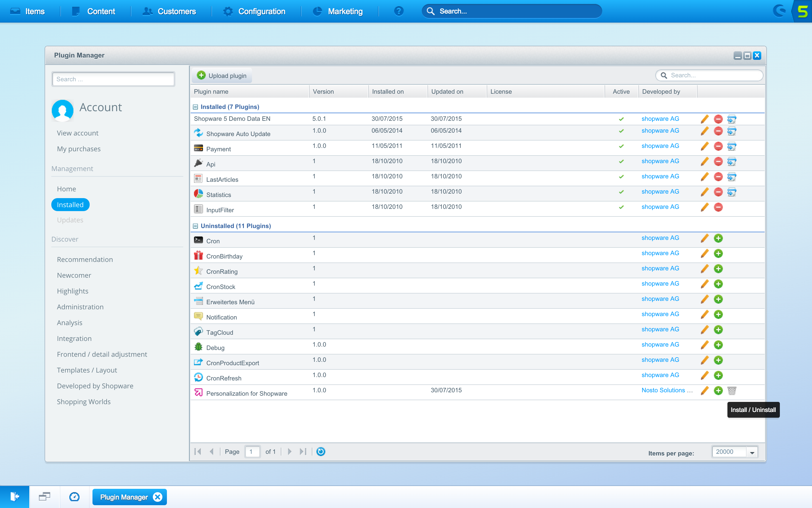This screenshot has height=508, width=812.
Task: Uninstall the InputFilter plugin
Action: click(718, 207)
